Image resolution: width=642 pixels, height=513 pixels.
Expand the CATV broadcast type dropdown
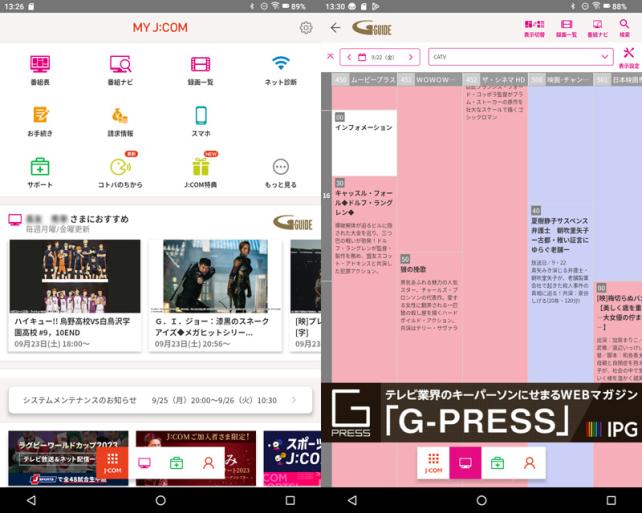521,57
